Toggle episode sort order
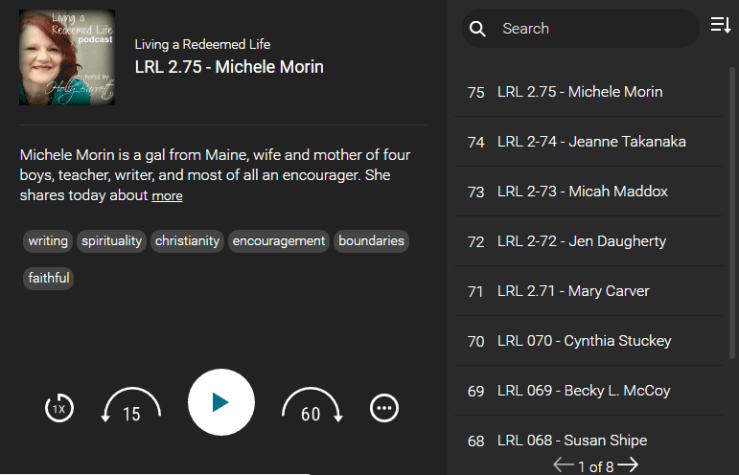This screenshot has width=739, height=475. (x=720, y=26)
